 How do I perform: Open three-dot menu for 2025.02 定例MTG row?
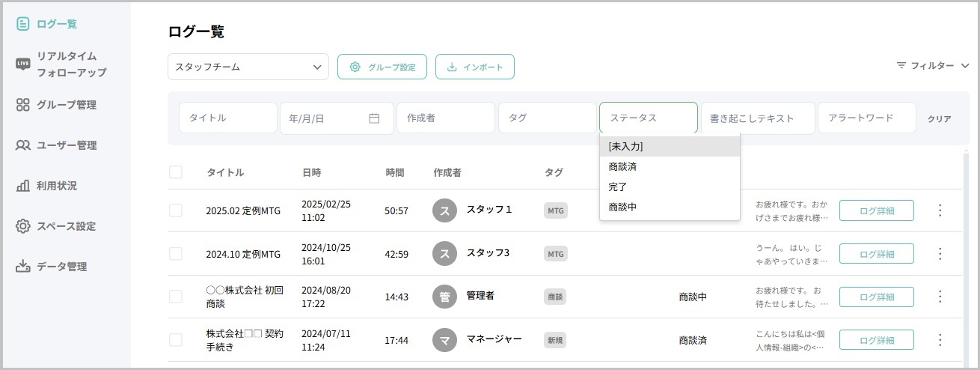(x=940, y=210)
